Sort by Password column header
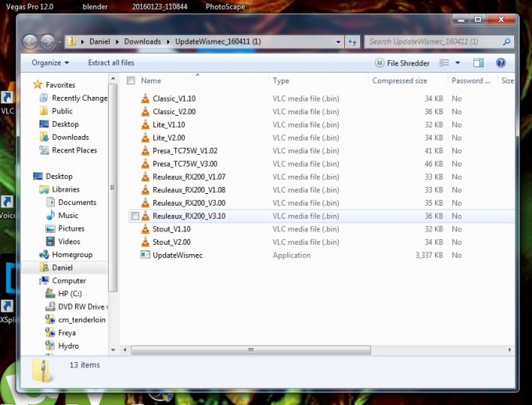Screen dimensions: 532x405 [471, 81]
